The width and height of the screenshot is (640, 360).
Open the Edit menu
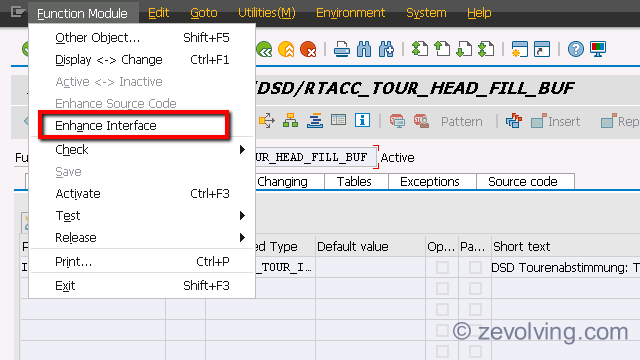click(158, 13)
